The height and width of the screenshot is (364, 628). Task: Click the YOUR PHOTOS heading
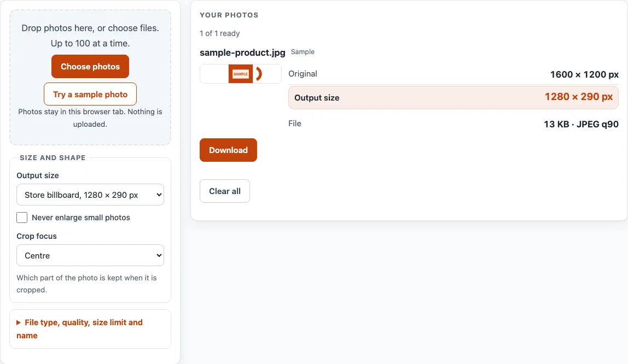[229, 15]
